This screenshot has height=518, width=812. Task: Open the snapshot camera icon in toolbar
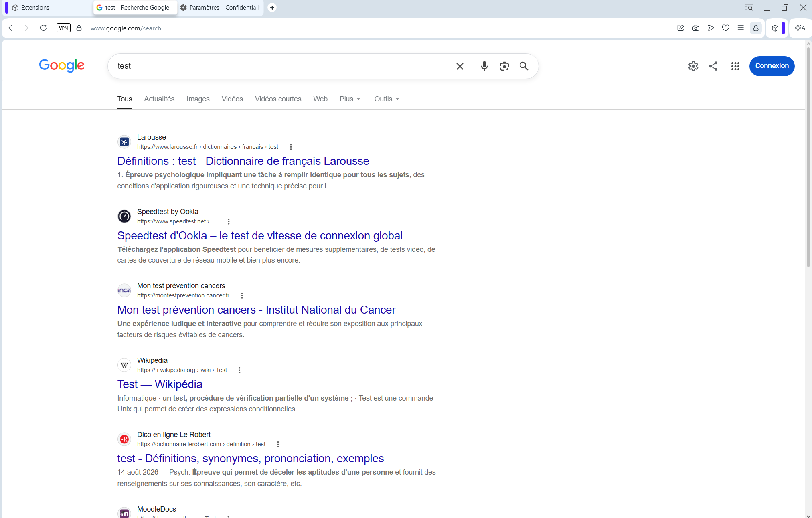695,28
